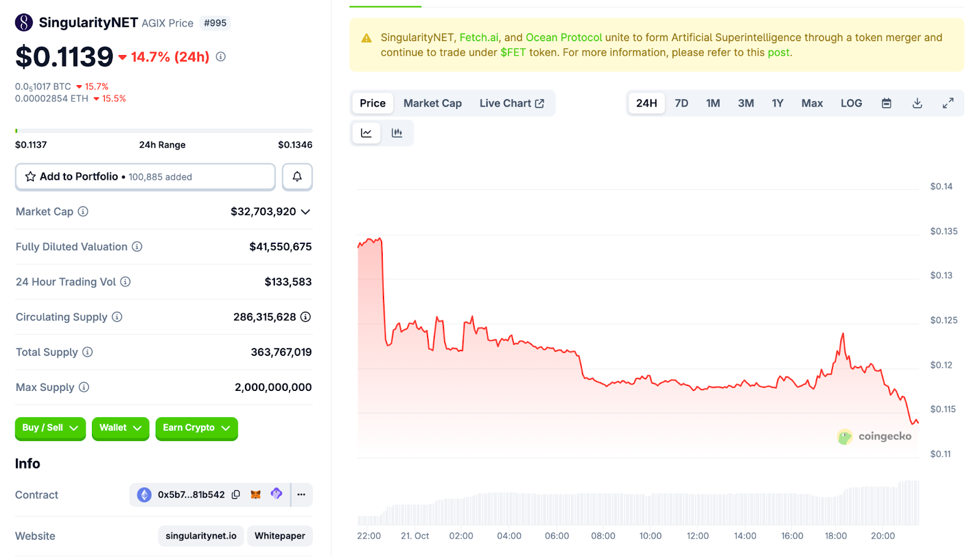Click the price alert bell icon
This screenshot has width=980, height=557.
pyautogui.click(x=297, y=176)
